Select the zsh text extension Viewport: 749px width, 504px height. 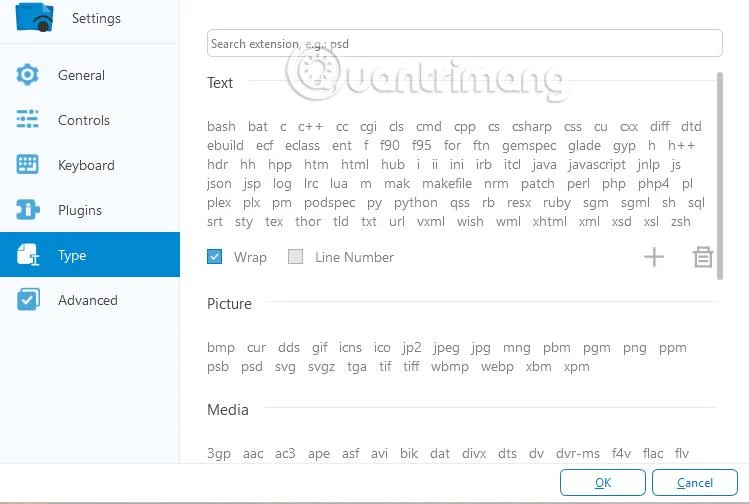(681, 222)
